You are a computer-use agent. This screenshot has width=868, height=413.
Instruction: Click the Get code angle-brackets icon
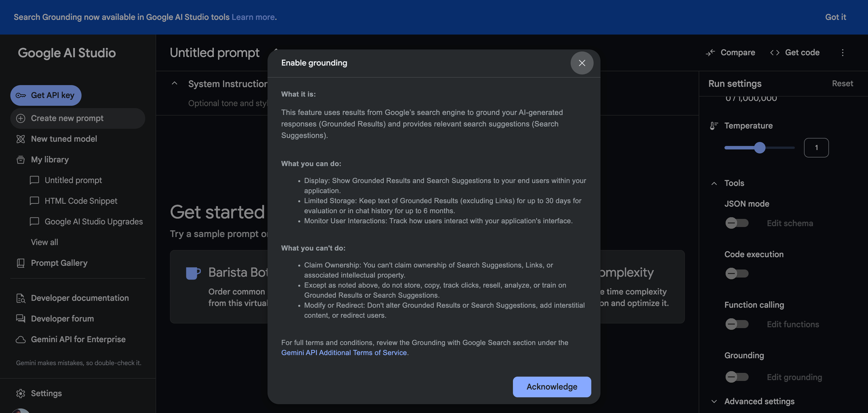[775, 53]
